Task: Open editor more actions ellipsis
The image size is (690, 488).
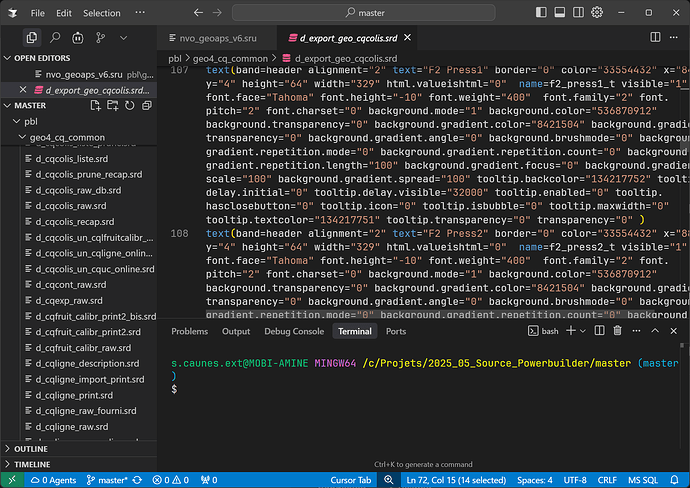Action: [x=674, y=37]
